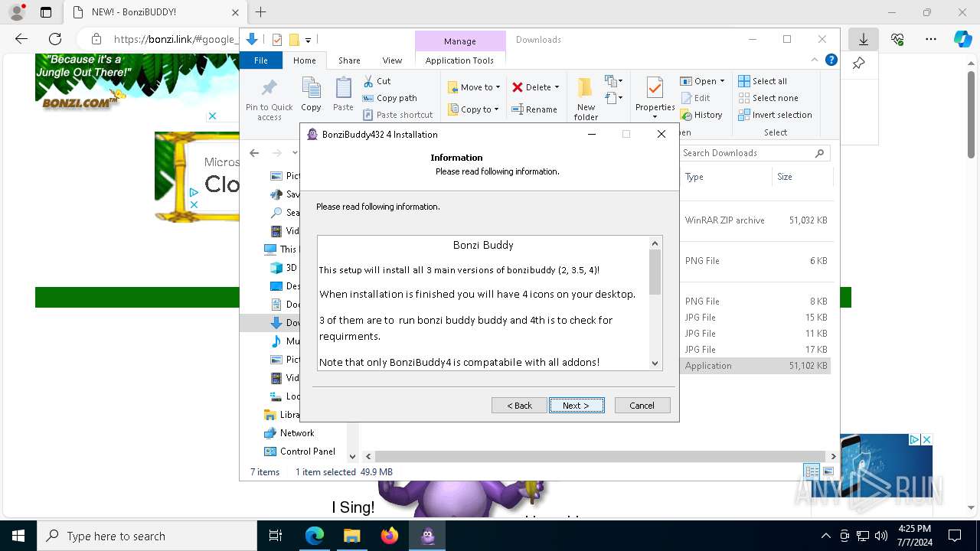Viewport: 980px width, 551px height.
Task: Open Quick Access Toolbar customize arrow
Action: tap(308, 40)
